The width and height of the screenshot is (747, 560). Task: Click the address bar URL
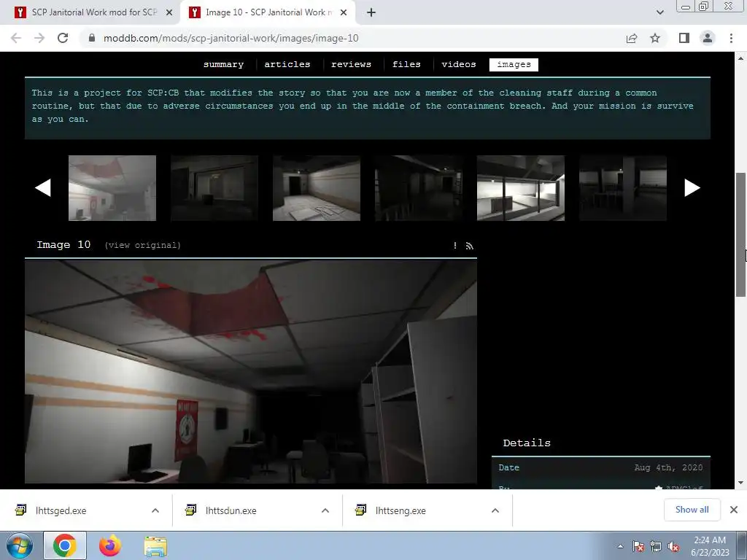[x=231, y=38]
